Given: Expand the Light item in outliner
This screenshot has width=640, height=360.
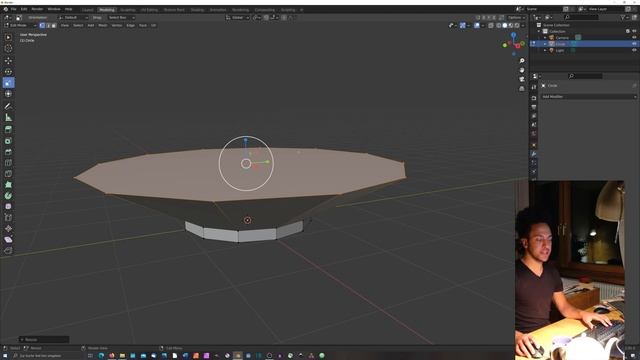Looking at the screenshot, I should [x=545, y=50].
